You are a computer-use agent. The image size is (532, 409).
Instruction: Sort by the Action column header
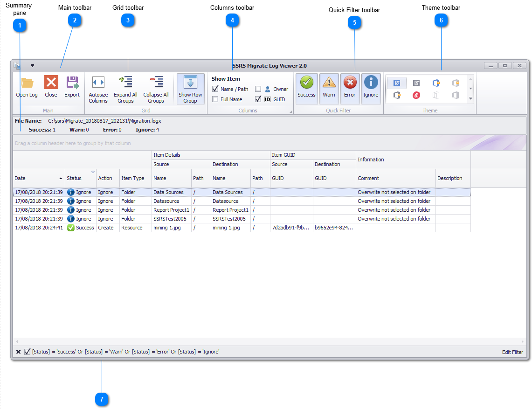[x=108, y=178]
